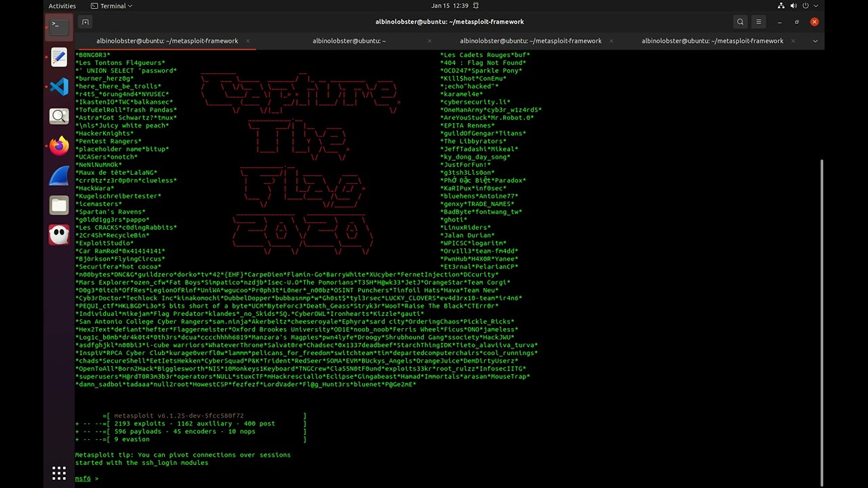
Task: Open the Terminal icon in the dock
Action: tap(59, 27)
